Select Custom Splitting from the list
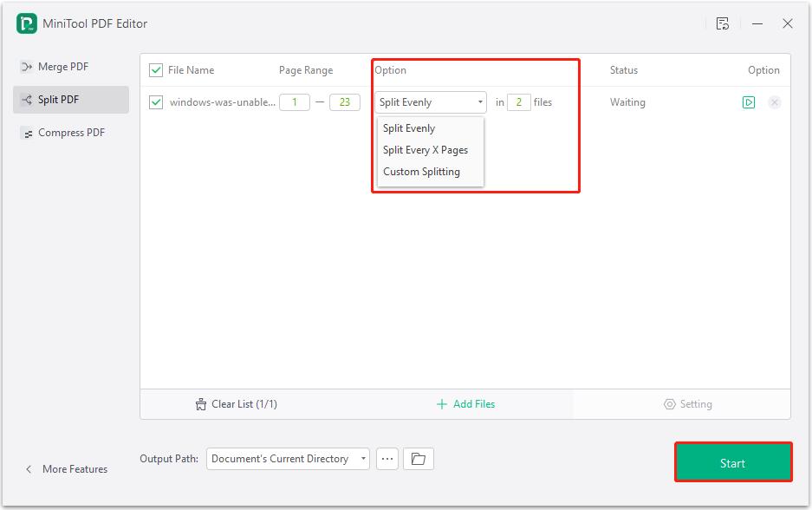 tap(421, 171)
